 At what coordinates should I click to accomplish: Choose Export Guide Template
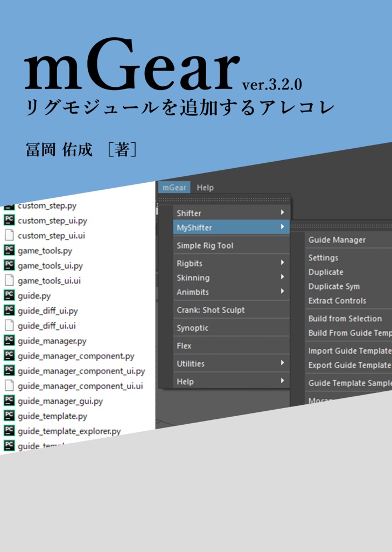tap(348, 365)
